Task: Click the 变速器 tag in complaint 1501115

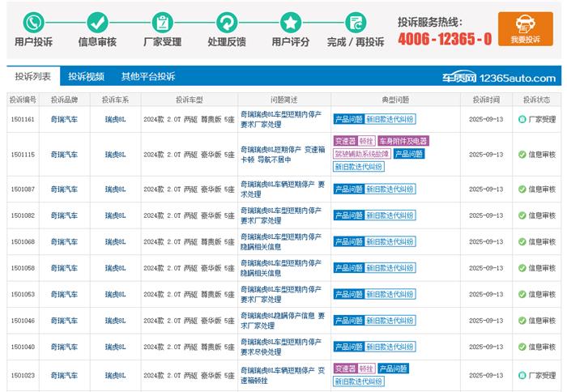Action: coord(345,141)
